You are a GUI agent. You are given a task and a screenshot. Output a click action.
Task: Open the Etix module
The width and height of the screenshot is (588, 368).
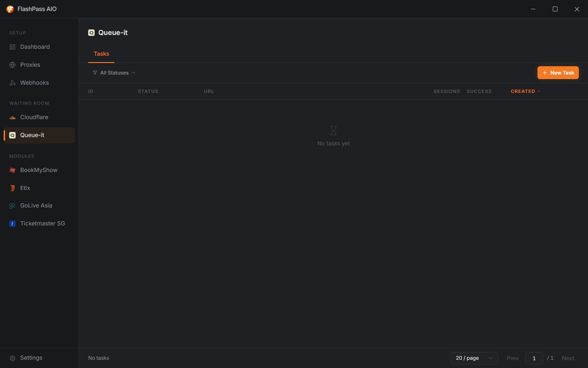point(39,188)
